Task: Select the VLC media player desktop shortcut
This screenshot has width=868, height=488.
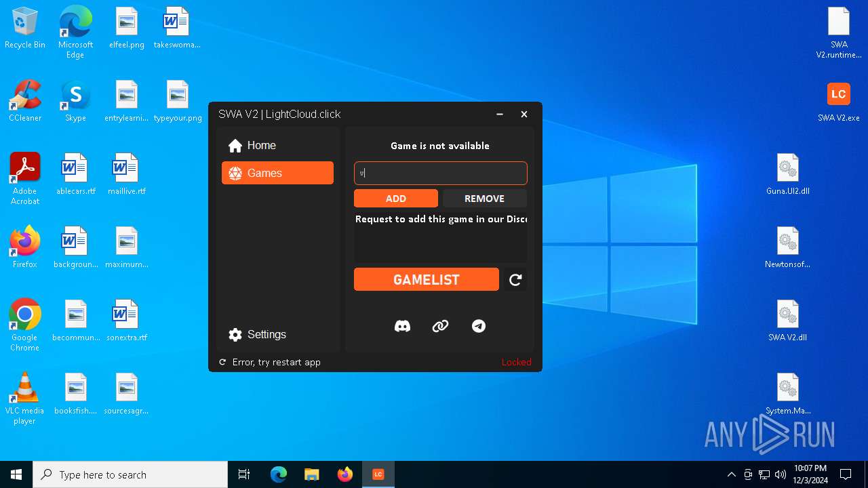Action: tap(25, 398)
